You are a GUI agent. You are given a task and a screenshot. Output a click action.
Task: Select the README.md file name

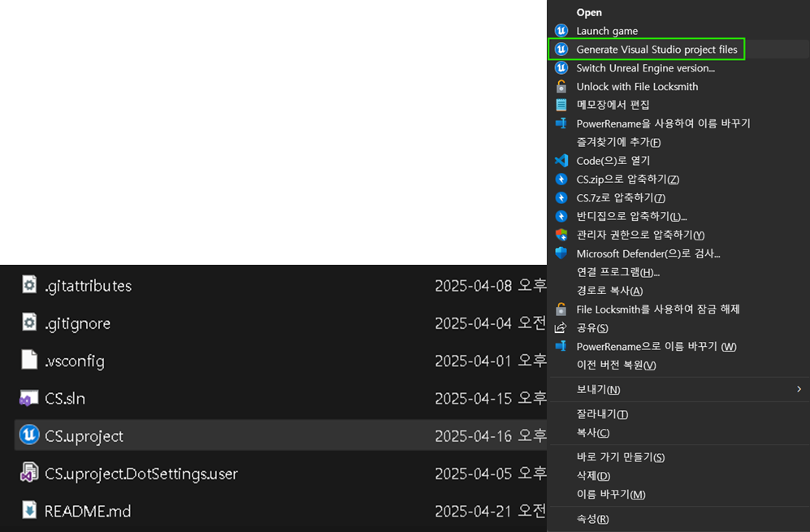[x=88, y=511]
